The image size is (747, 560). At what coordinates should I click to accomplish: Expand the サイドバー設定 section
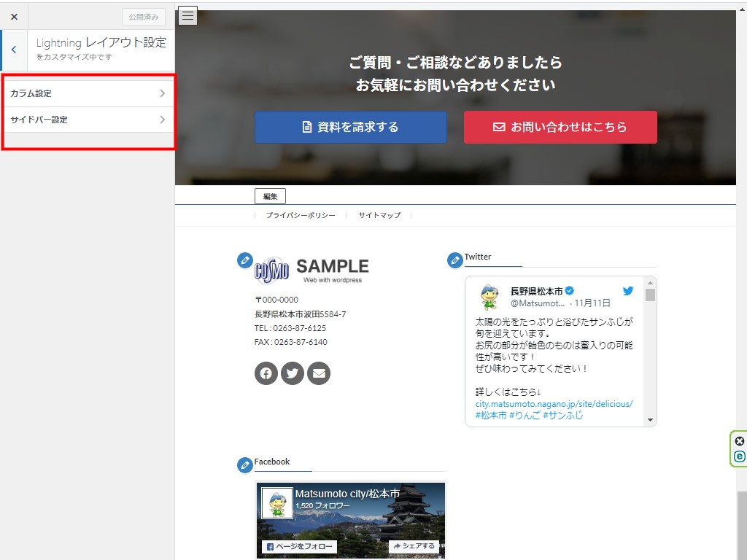coord(88,120)
